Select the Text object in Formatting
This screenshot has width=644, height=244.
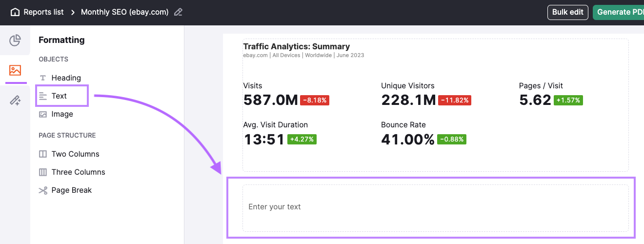click(x=59, y=96)
